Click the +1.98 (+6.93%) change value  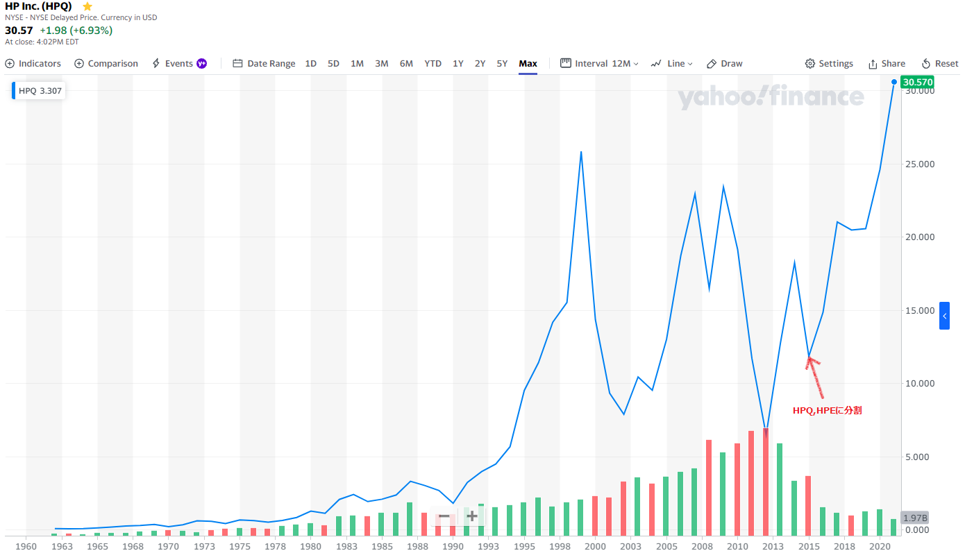click(x=76, y=31)
